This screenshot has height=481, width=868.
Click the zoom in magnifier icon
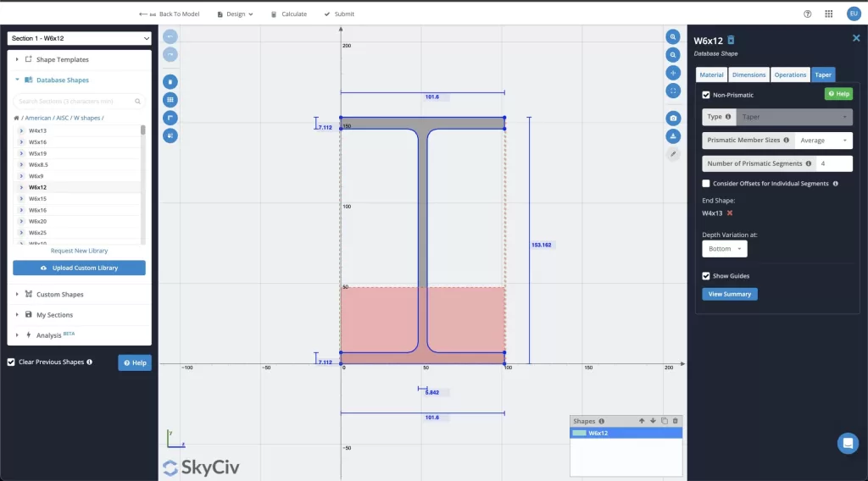pyautogui.click(x=672, y=37)
